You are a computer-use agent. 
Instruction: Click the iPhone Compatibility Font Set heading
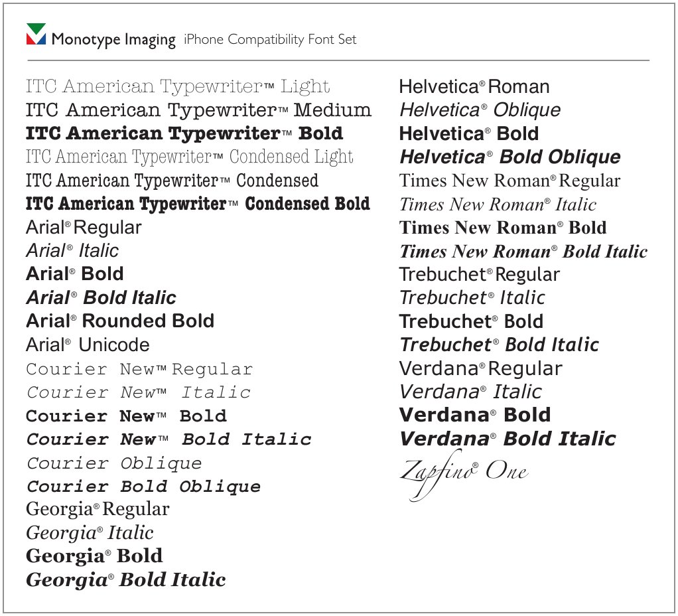[x=270, y=40]
